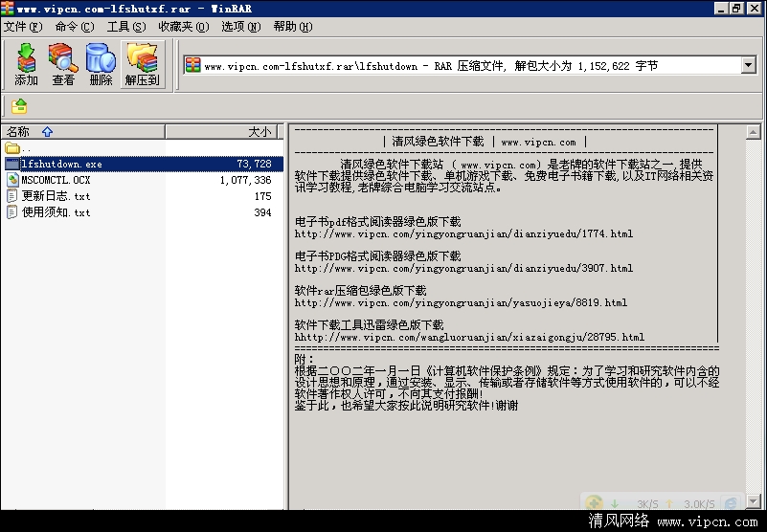Go up one folder with the arrow icon
The image size is (767, 532).
[19, 105]
